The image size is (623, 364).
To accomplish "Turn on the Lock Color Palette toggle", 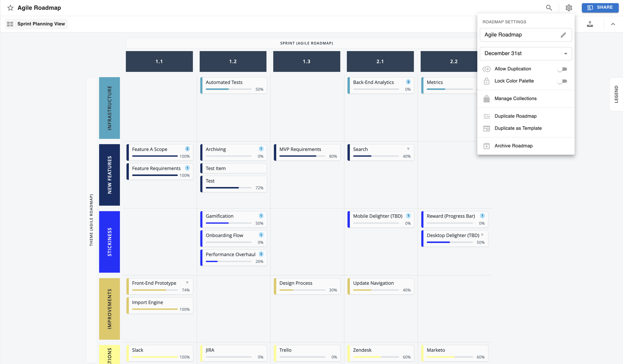I will coord(562,81).
